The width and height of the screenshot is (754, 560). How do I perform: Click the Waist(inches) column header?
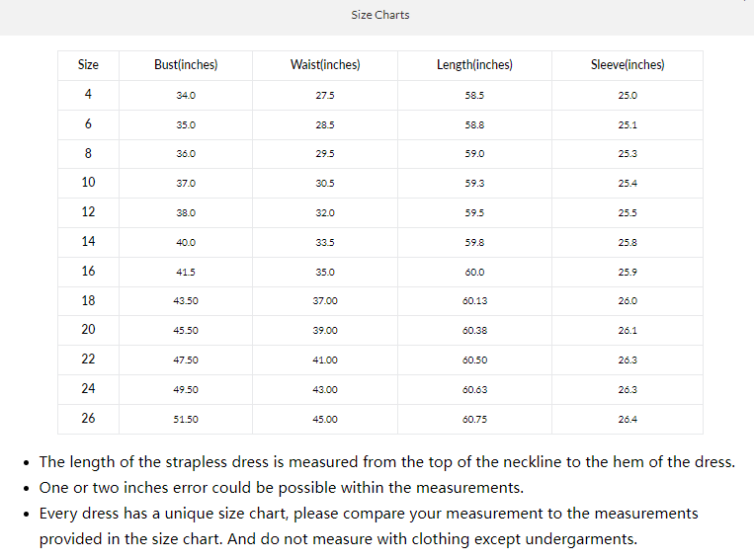(325, 65)
